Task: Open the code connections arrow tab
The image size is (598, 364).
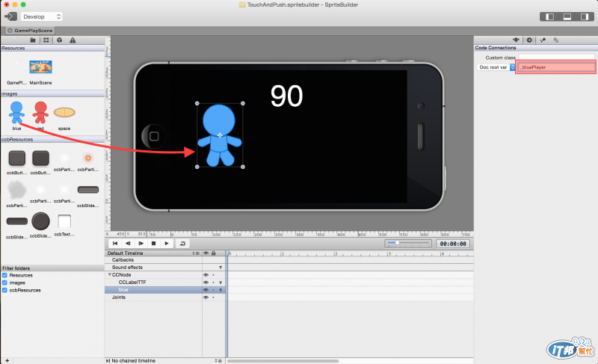Action: tap(529, 40)
